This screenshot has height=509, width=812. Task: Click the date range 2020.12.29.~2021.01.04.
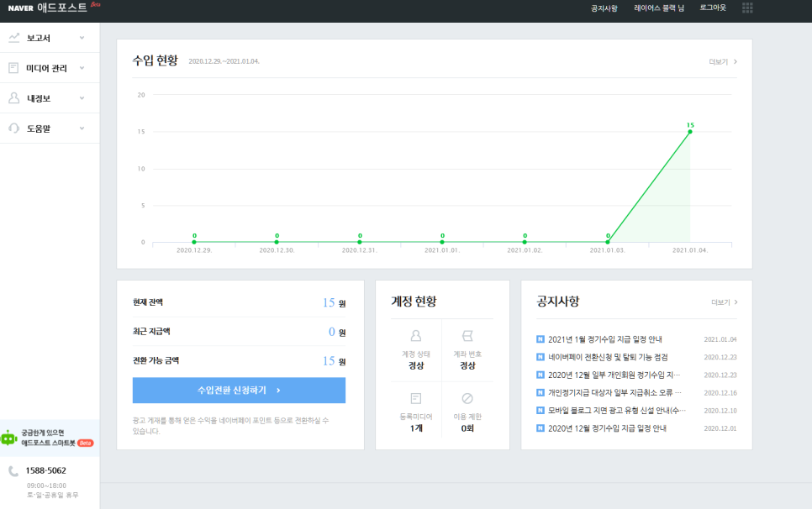pos(224,61)
